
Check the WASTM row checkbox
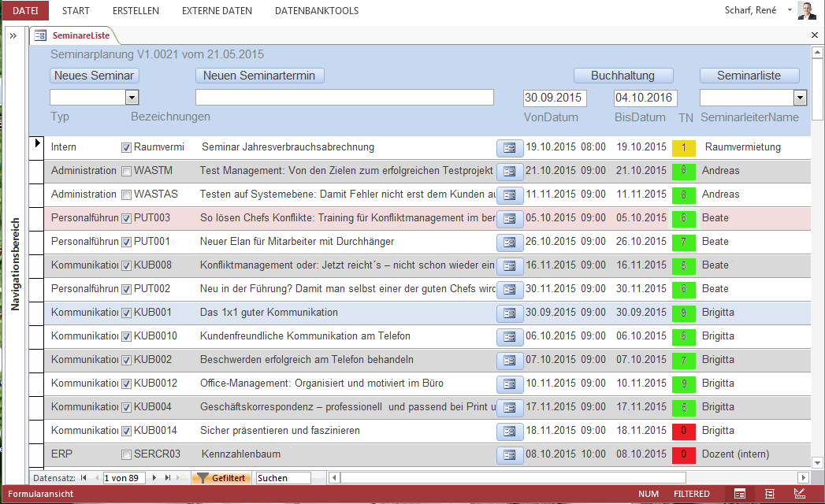pyautogui.click(x=126, y=171)
